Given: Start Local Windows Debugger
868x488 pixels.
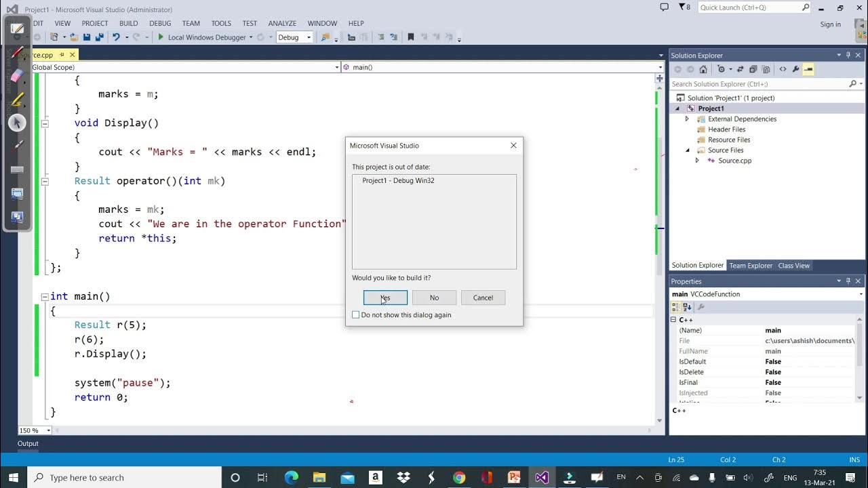Looking at the screenshot, I should 201,37.
